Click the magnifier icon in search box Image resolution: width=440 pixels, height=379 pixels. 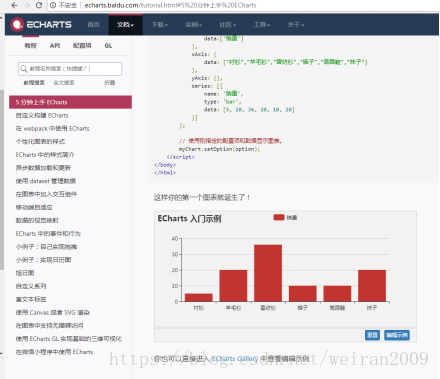point(24,69)
